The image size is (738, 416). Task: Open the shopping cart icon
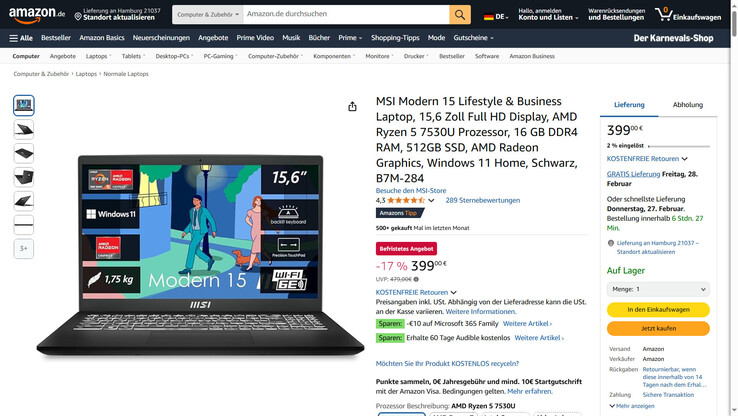(663, 14)
